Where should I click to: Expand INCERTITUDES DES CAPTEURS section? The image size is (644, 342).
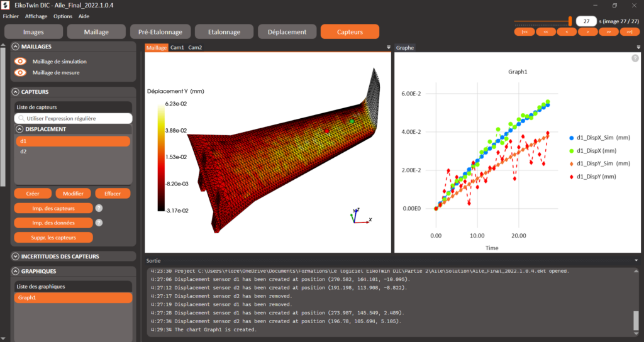(x=16, y=256)
